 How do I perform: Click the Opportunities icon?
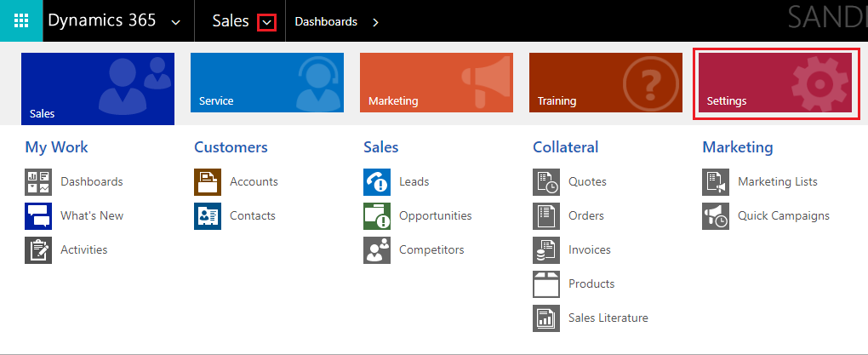(x=377, y=216)
